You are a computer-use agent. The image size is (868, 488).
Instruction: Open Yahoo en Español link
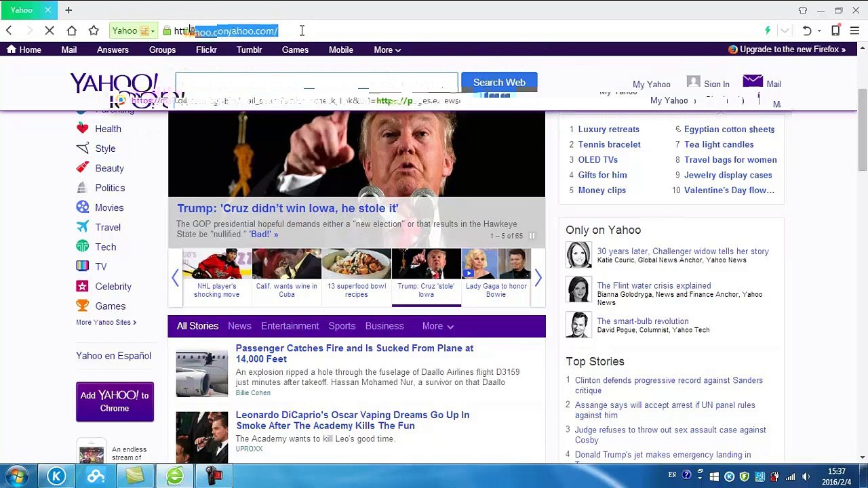tap(113, 356)
